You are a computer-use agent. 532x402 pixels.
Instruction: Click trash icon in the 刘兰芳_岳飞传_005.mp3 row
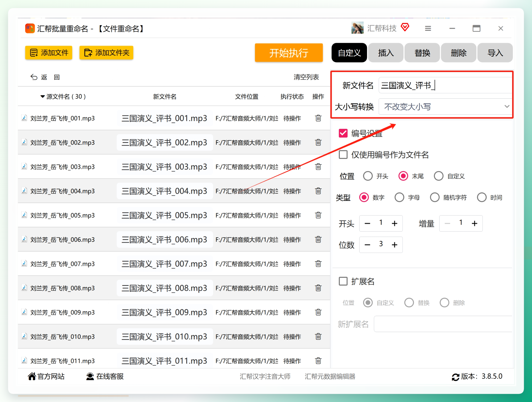coord(318,215)
